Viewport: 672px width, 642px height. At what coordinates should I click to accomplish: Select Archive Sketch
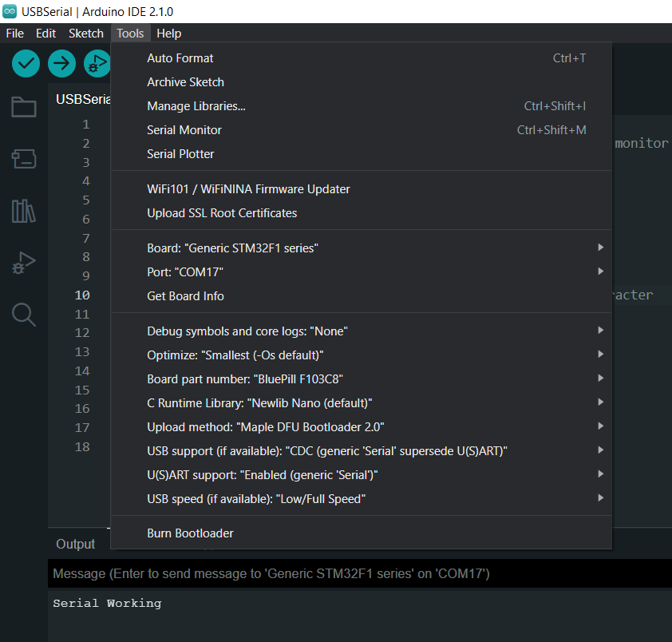pos(362,82)
